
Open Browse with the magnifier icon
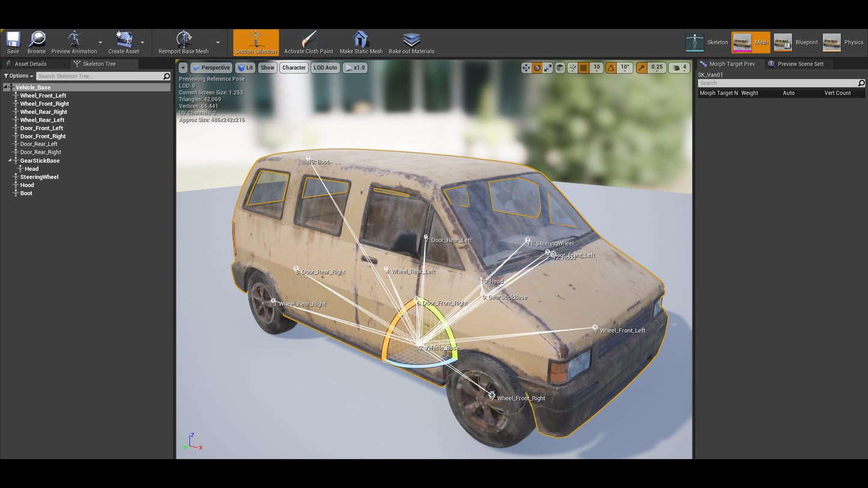tap(37, 40)
